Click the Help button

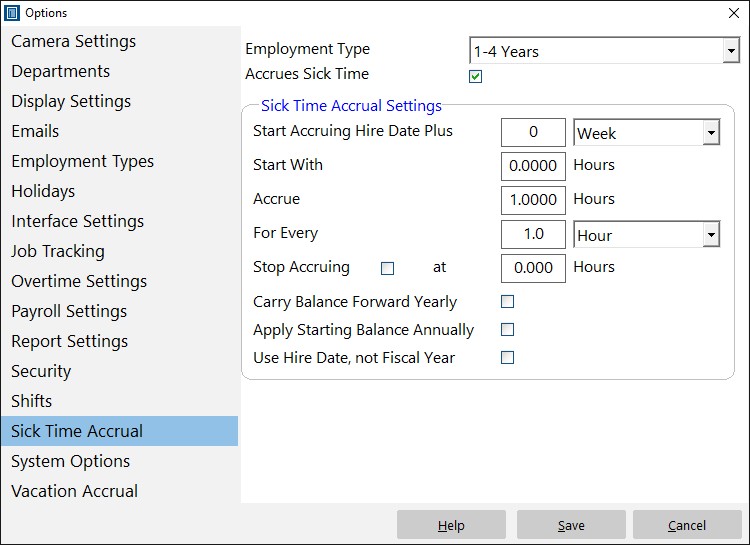[x=451, y=525]
